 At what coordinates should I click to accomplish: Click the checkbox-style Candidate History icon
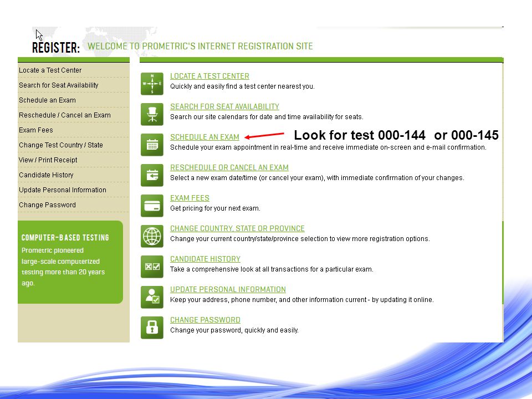click(x=152, y=267)
